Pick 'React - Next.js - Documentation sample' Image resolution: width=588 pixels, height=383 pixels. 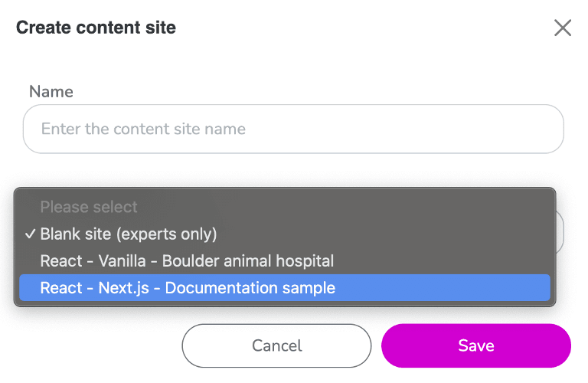pos(188,288)
